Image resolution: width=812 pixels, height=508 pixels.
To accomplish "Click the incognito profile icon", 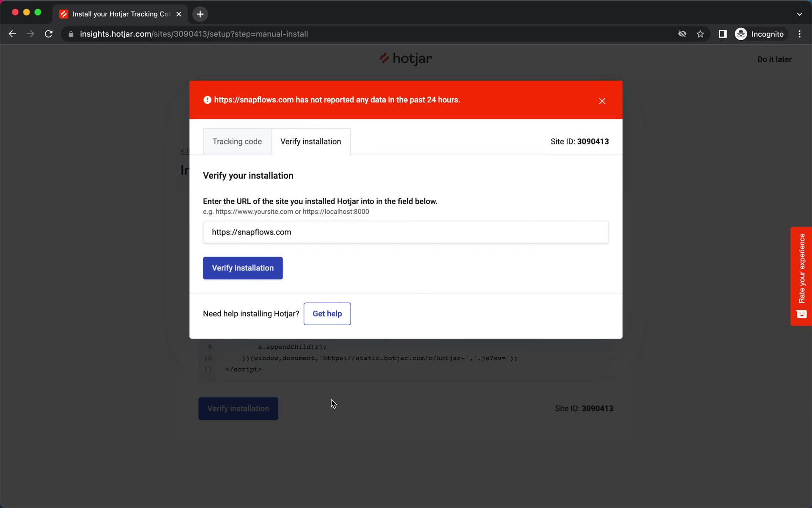I will coord(741,34).
